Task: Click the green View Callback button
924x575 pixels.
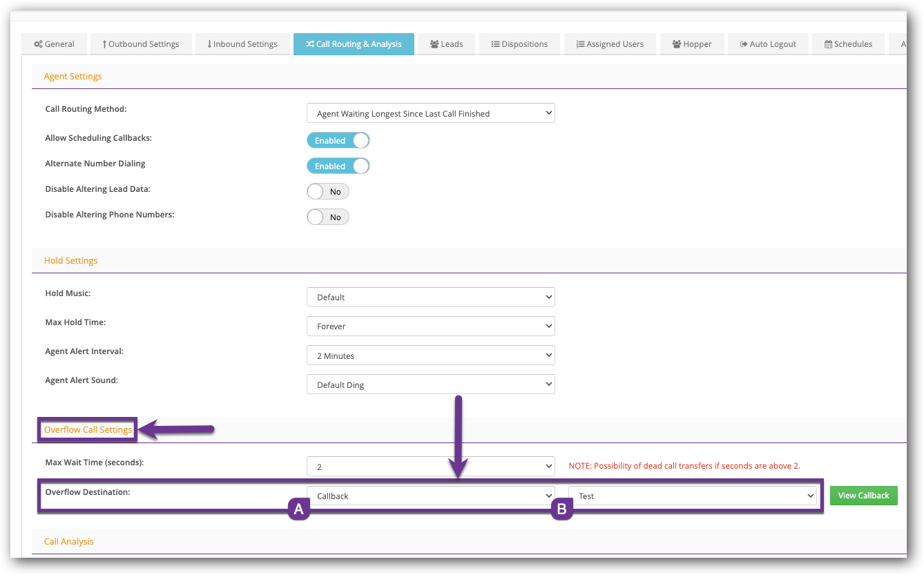Action: coord(863,495)
